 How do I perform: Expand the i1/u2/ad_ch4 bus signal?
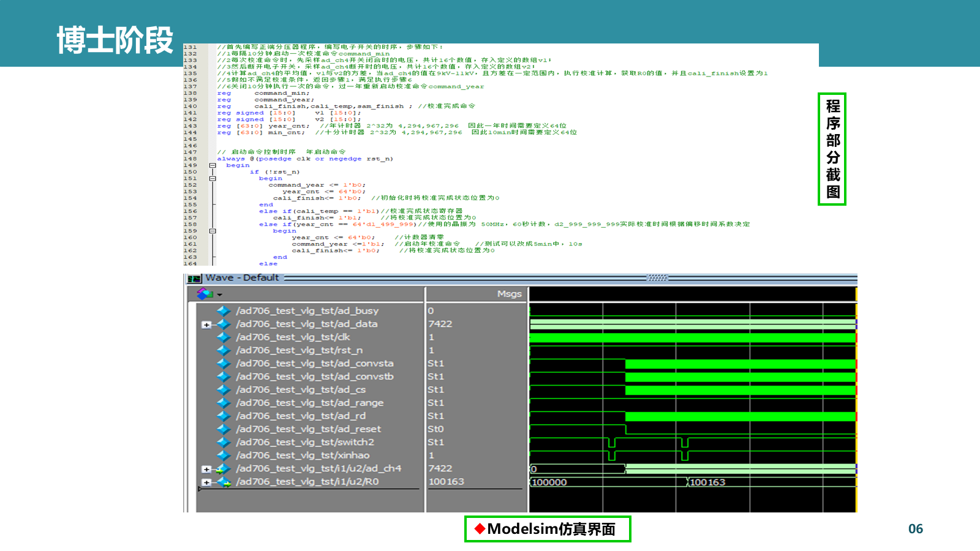(x=206, y=470)
